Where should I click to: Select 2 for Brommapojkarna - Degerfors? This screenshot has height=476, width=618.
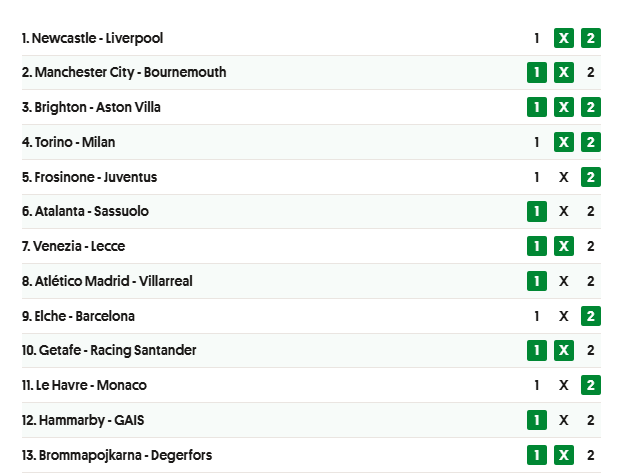pyautogui.click(x=590, y=455)
